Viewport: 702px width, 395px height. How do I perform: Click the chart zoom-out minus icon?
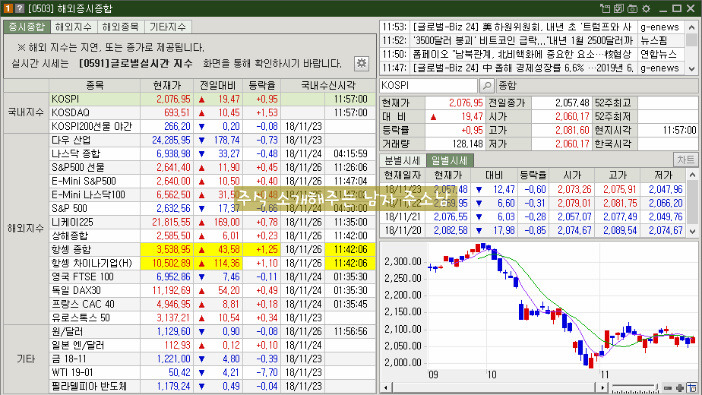[668, 388]
